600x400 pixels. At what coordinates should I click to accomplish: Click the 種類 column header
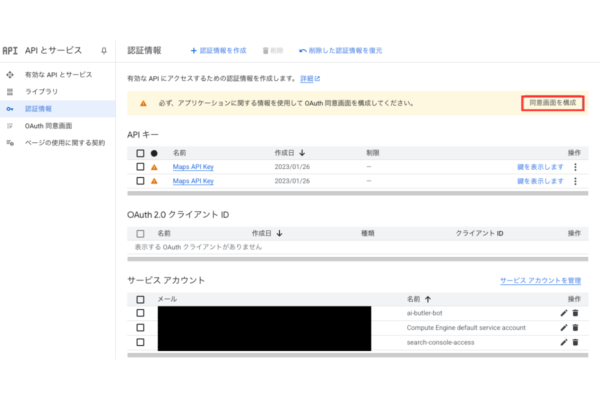coord(368,233)
